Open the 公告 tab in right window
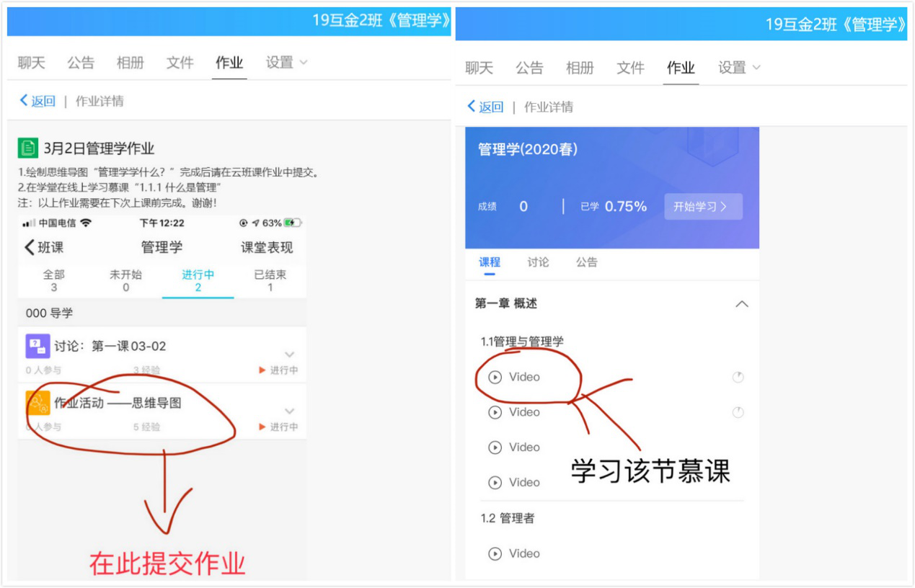This screenshot has width=915, height=588. (529, 68)
